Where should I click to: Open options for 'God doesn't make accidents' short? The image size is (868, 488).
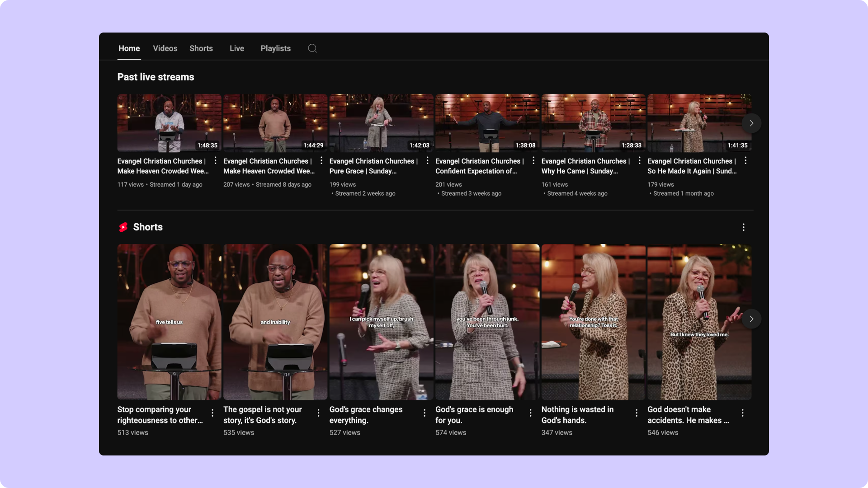(743, 413)
